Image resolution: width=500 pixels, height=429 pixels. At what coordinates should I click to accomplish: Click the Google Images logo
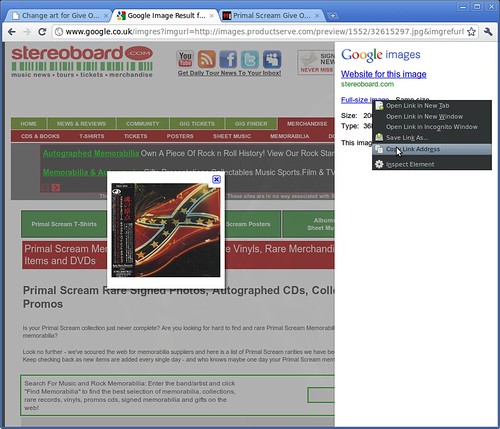coord(380,55)
